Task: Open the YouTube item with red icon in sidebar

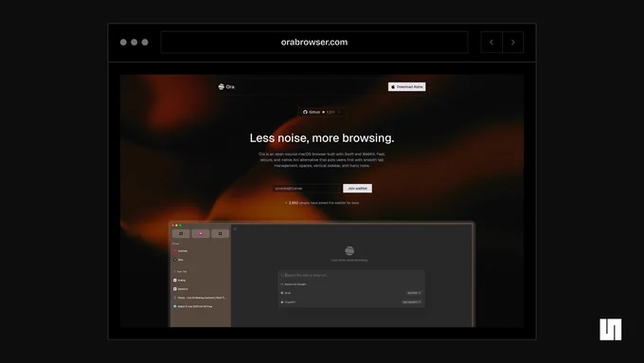Action: tap(181, 251)
